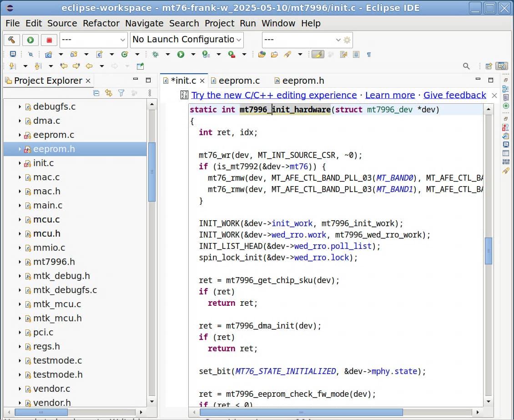Click the Last Edit Location arrow icon
514x420 pixels.
point(64,66)
